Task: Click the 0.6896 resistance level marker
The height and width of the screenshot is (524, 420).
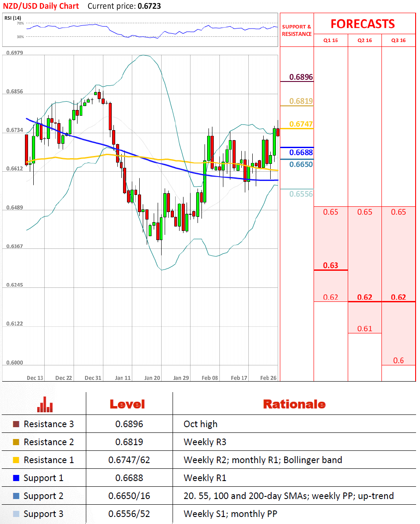Action: [301, 77]
